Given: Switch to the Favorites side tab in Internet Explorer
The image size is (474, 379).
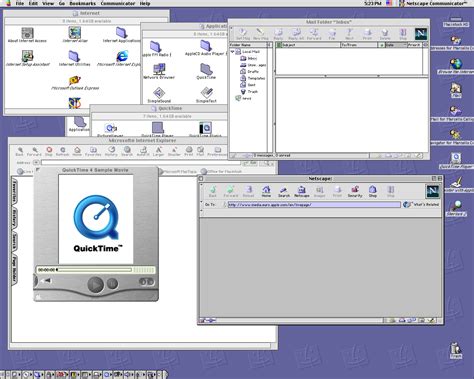Looking at the screenshot, I should (x=14, y=192).
